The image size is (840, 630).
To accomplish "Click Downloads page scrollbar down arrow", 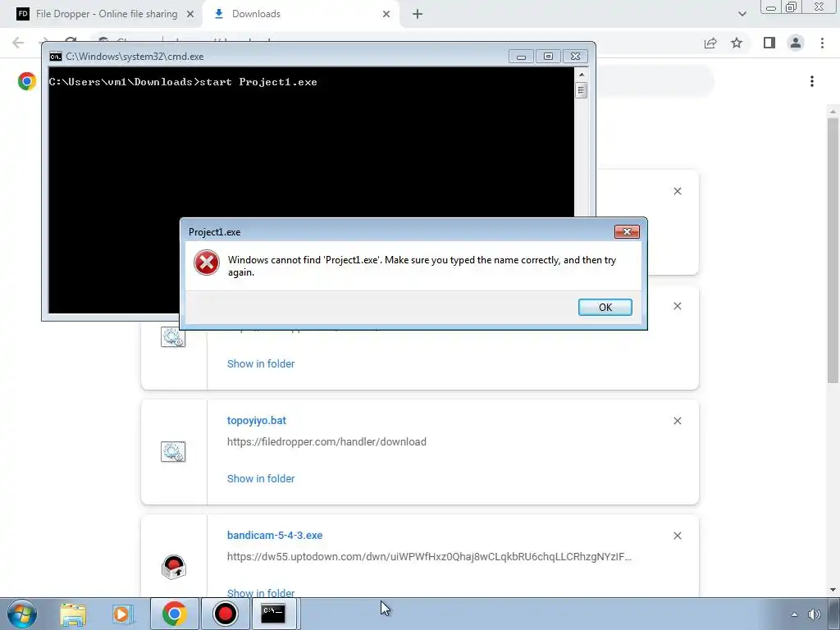I will [x=833, y=590].
